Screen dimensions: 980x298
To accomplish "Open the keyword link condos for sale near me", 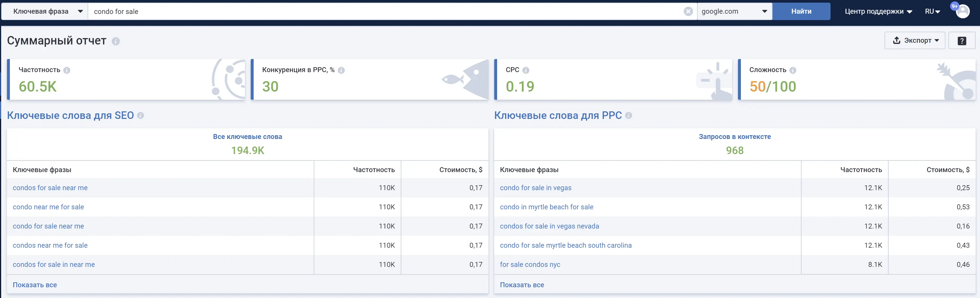I will pos(50,188).
